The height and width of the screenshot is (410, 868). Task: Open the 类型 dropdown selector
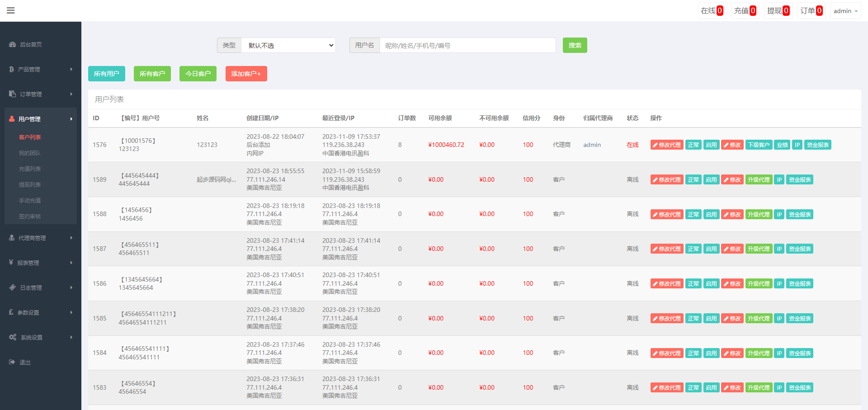(288, 45)
